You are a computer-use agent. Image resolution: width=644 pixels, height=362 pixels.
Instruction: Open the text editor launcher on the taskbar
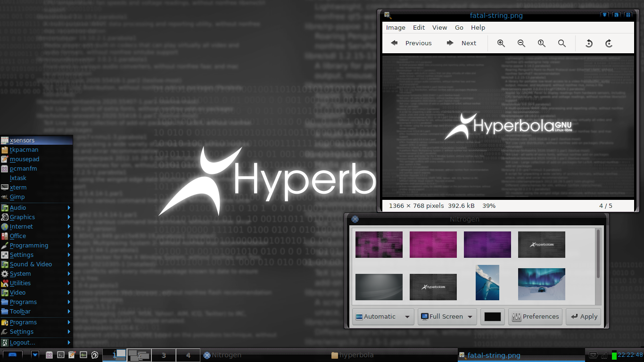(72, 355)
